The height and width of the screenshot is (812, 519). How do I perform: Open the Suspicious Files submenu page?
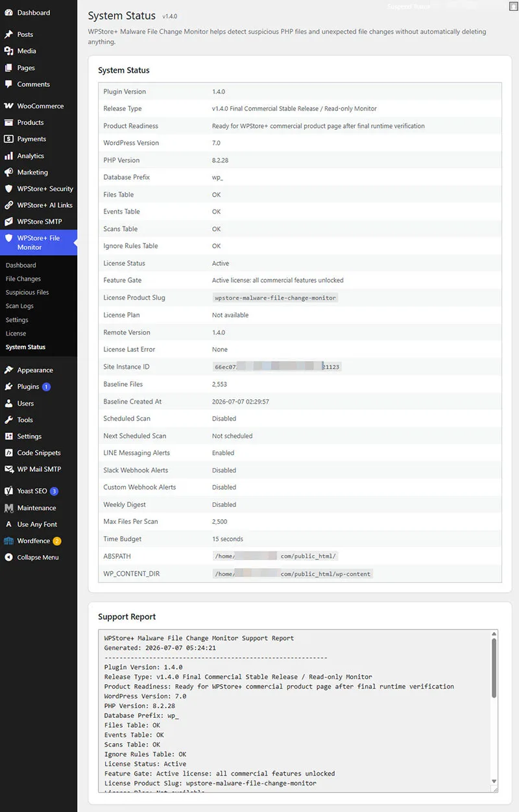27,292
